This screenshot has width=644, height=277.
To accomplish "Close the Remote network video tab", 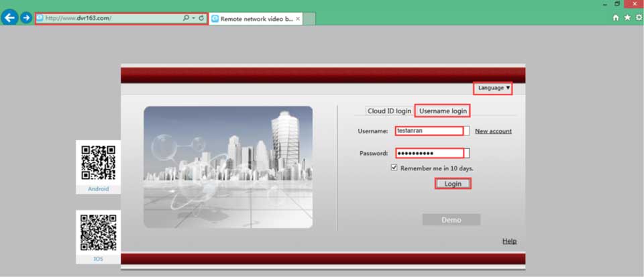I will pos(298,19).
